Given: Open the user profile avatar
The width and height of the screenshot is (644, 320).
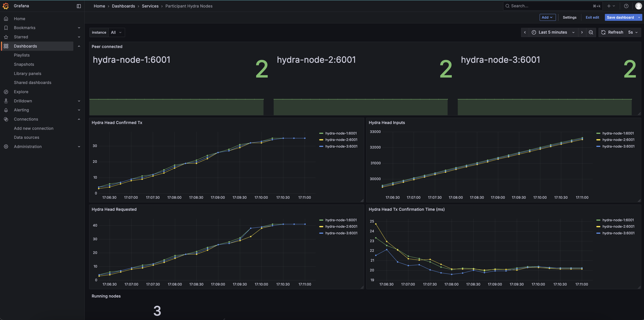Looking at the screenshot, I should (638, 6).
